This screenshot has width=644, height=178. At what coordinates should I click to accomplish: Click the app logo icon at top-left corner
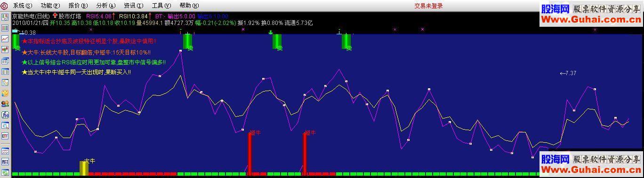(x=5, y=6)
